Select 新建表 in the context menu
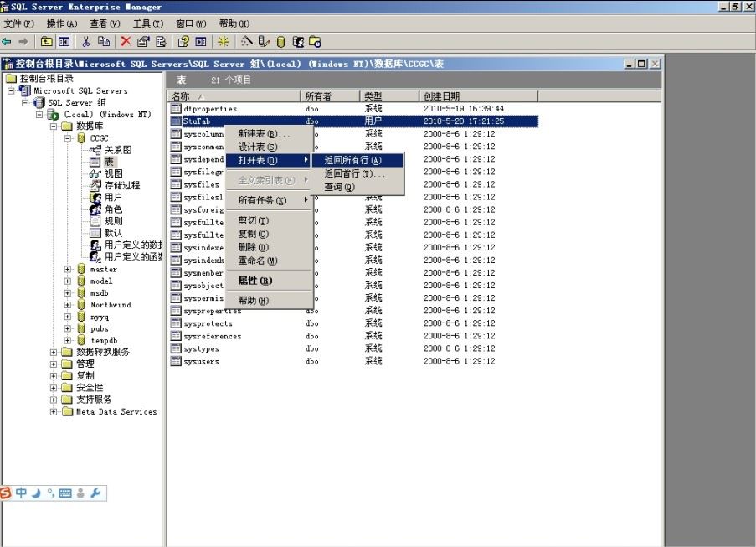 click(269, 134)
